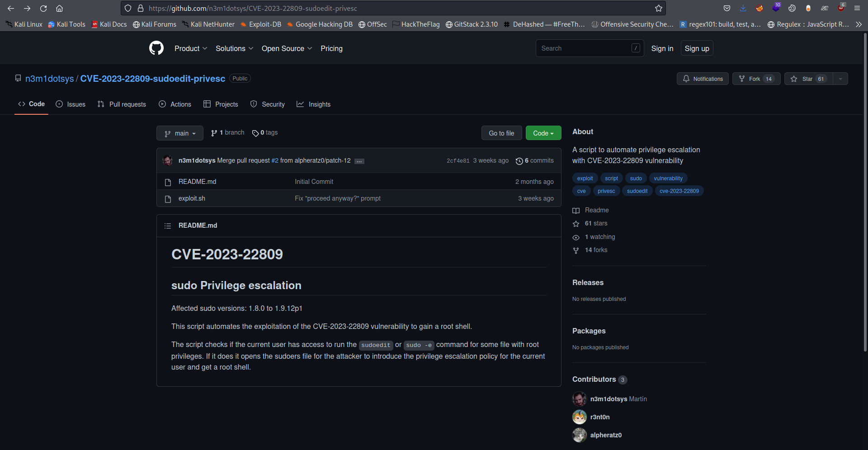Select the sudoedit topic tag
This screenshot has height=450, width=868.
click(x=637, y=191)
